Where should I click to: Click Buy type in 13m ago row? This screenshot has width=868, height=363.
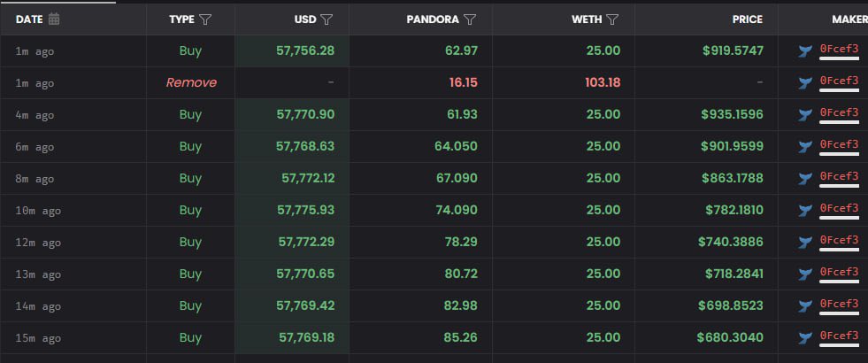click(190, 274)
